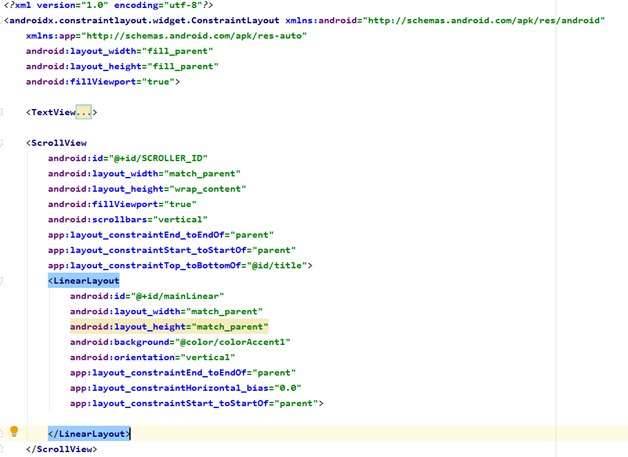628x457 pixels.
Task: Click the layout_constraintHorizontal_bias="0.0" attribute
Action: tap(185, 388)
